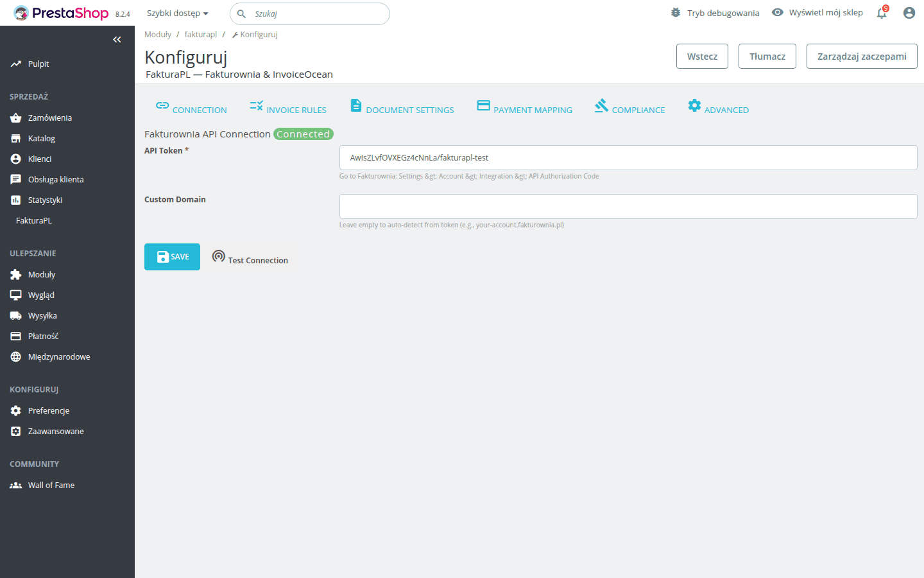Open the ADVANCED configuration tab
924x578 pixels.
718,108
